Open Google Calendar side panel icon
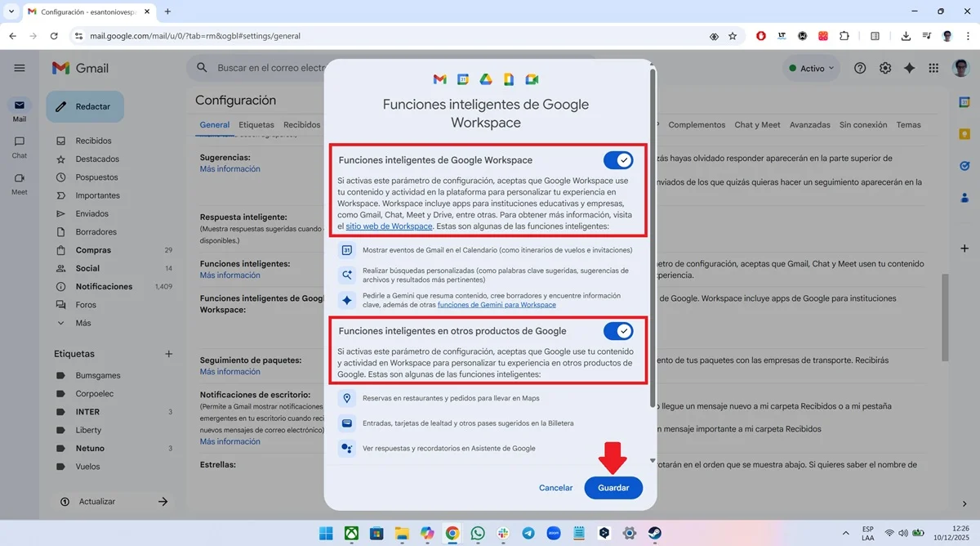980x546 pixels. tap(964, 101)
